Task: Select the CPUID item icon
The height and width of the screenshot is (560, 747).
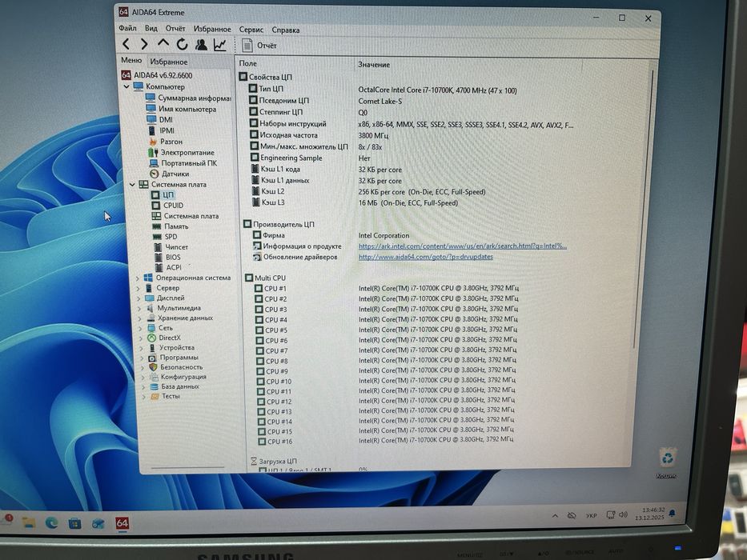Action: point(156,206)
